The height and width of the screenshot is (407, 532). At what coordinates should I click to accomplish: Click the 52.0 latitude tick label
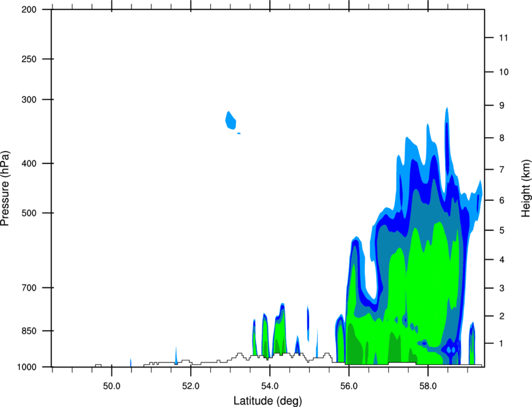(191, 386)
